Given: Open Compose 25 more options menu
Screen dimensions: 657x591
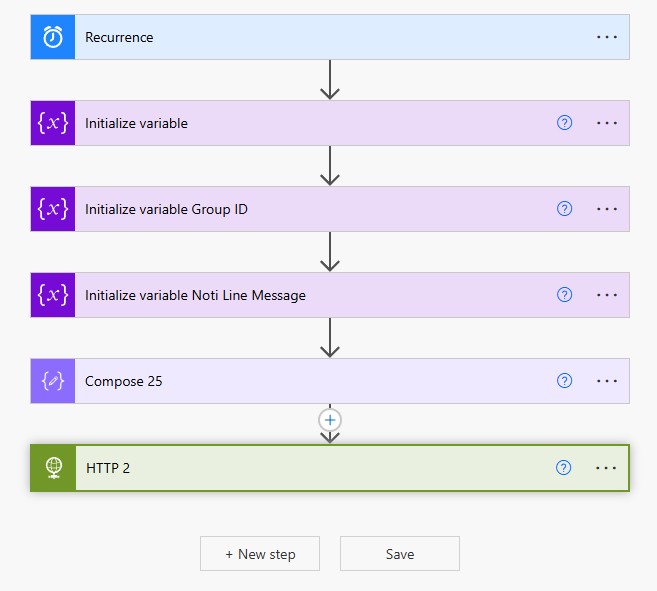Looking at the screenshot, I should (x=607, y=381).
